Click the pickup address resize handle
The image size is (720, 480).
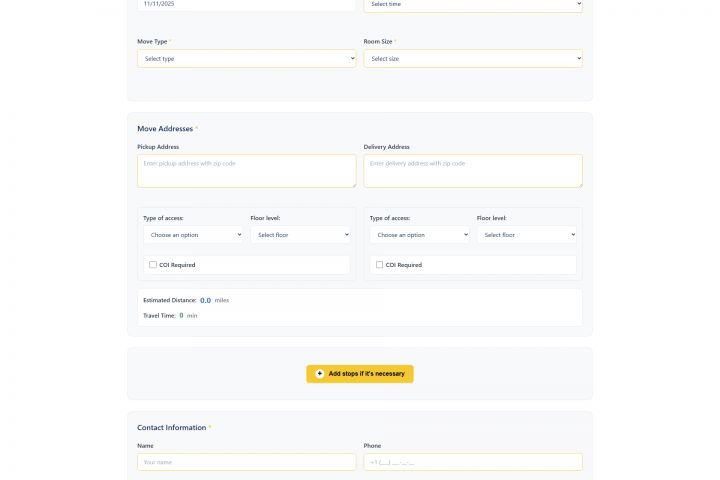tap(353, 184)
